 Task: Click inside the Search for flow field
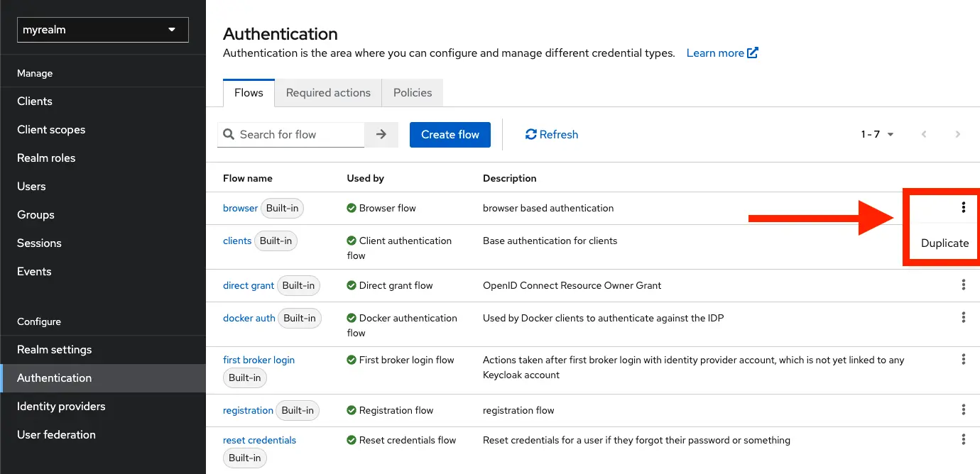click(x=298, y=134)
